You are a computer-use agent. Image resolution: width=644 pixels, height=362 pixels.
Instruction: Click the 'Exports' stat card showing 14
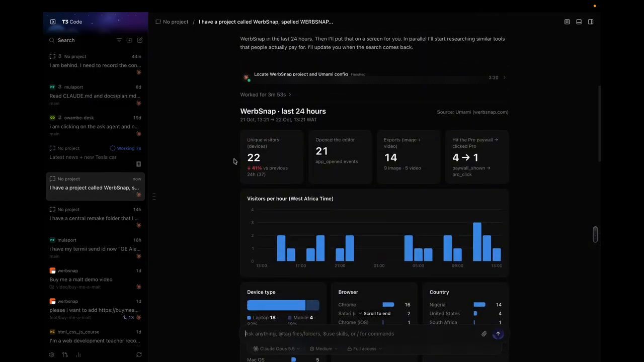pos(409,157)
